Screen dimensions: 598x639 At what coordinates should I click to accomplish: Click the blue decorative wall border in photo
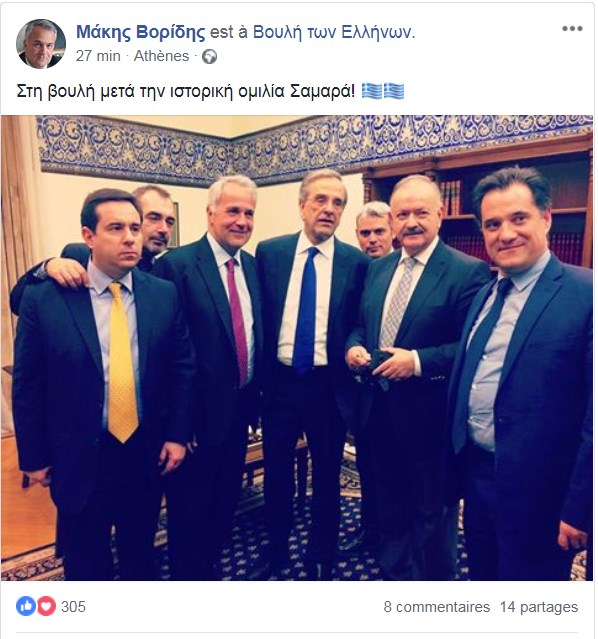(314, 148)
